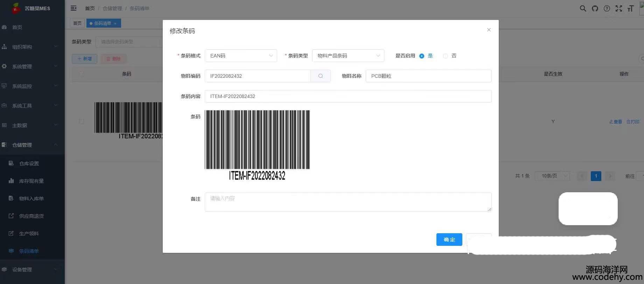
Task: Open the 10条/页 page size dropdown
Action: (x=552, y=176)
